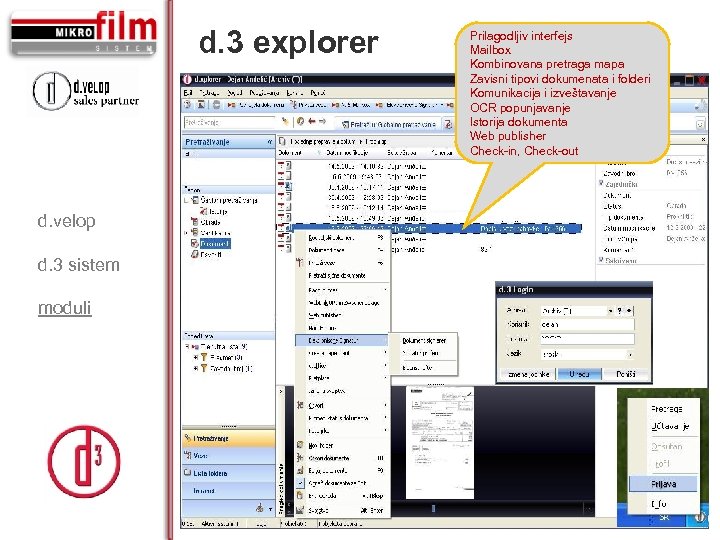Select the highlighted context menu entry with submenu
The width and height of the screenshot is (720, 540).
pos(342,340)
